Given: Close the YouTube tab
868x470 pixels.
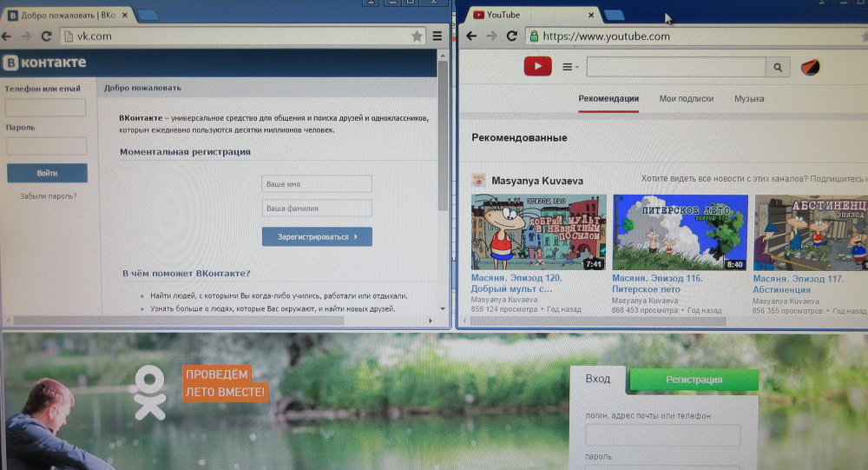Looking at the screenshot, I should point(591,16).
